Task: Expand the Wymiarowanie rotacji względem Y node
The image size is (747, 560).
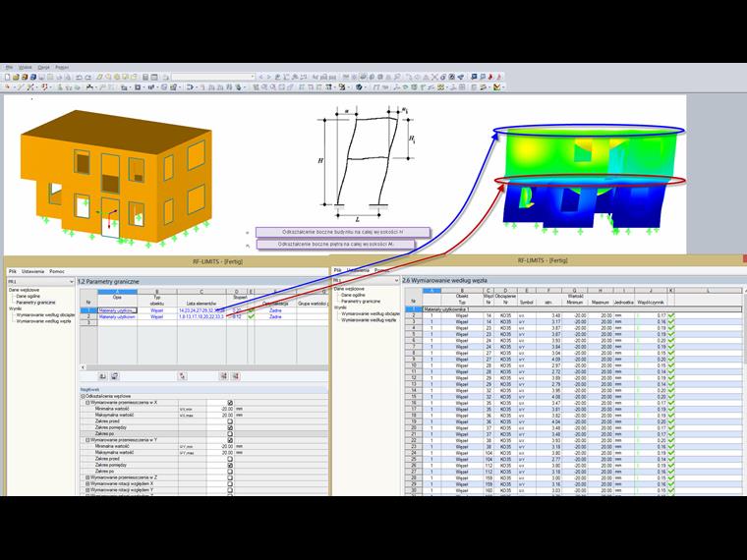Action: click(x=87, y=489)
